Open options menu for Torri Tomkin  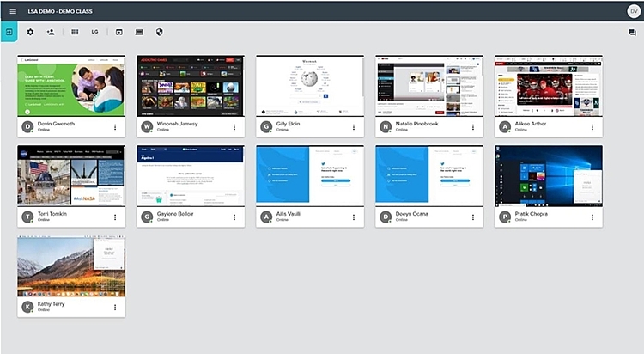(115, 217)
